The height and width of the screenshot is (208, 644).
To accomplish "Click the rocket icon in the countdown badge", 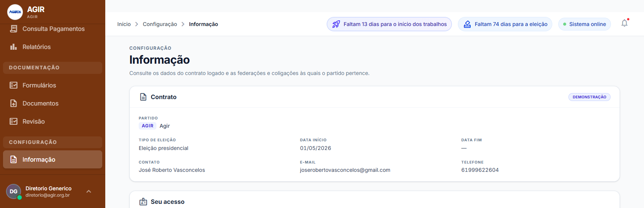I will (336, 24).
